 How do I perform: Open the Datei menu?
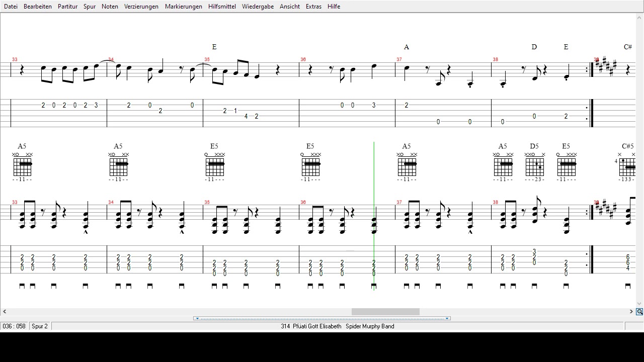11,7
